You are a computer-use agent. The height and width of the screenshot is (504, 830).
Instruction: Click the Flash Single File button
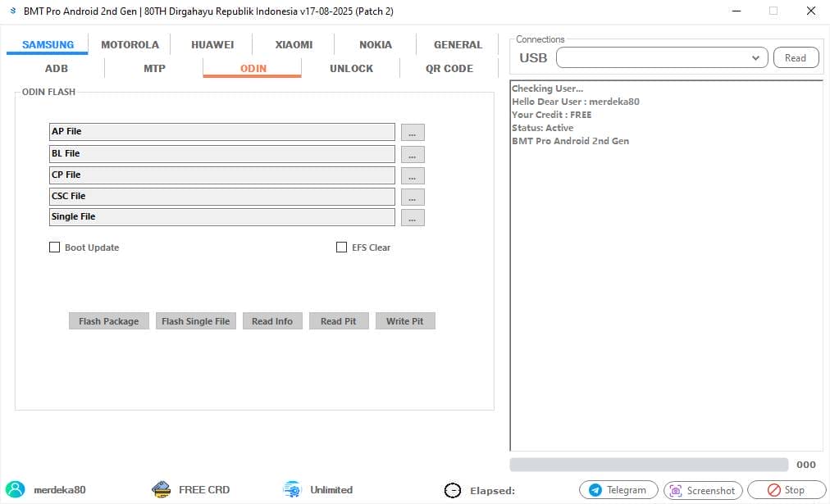tap(196, 321)
